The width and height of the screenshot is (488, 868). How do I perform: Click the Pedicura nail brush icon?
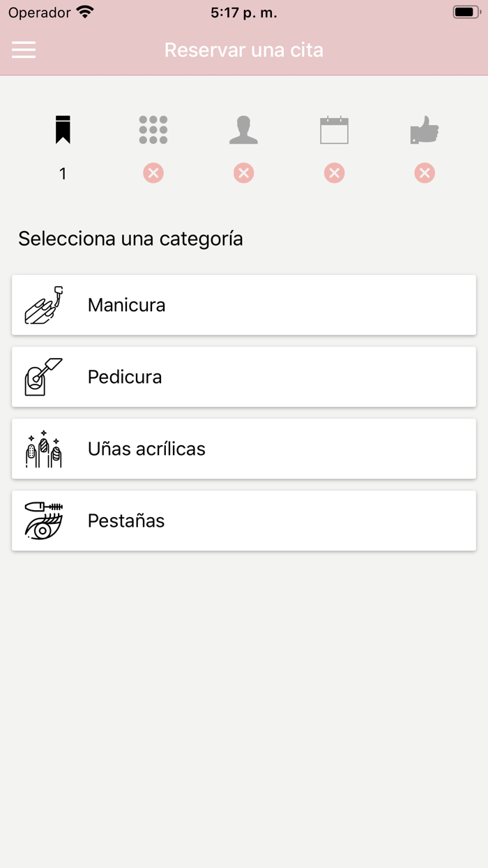44,377
